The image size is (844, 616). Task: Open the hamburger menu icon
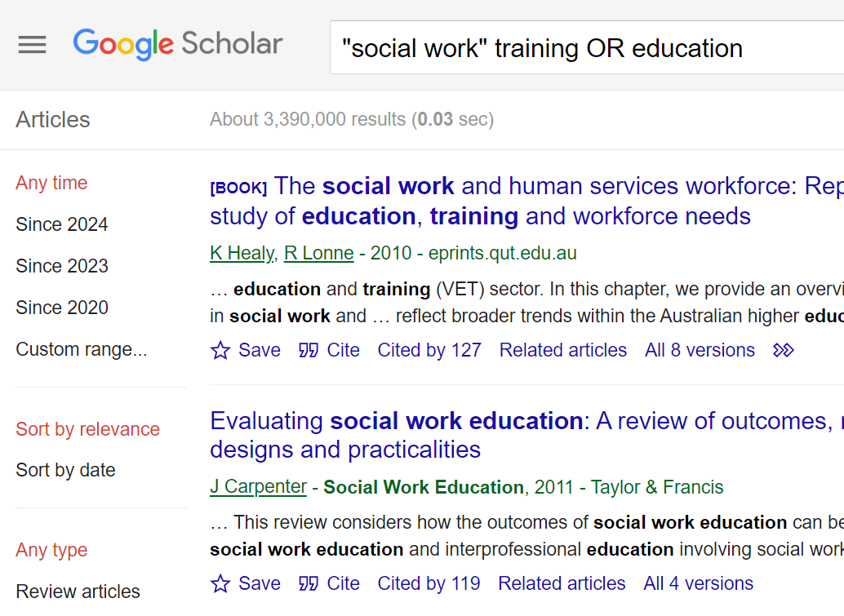pyautogui.click(x=33, y=45)
